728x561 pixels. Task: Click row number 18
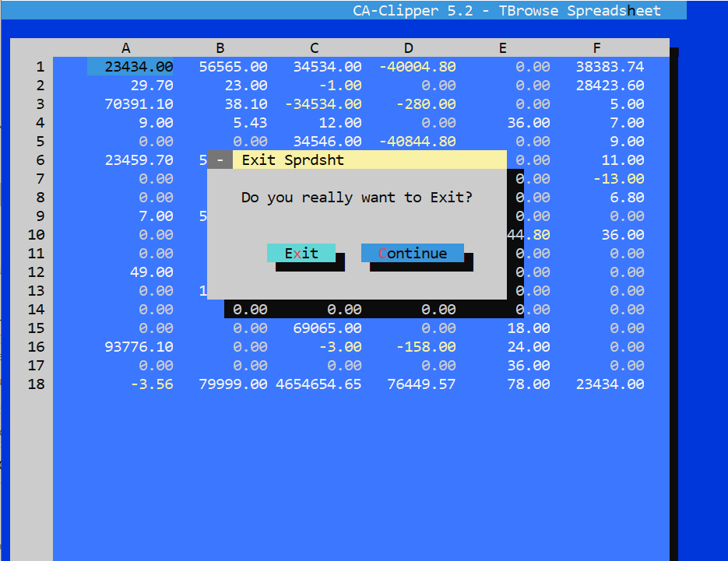pos(37,384)
